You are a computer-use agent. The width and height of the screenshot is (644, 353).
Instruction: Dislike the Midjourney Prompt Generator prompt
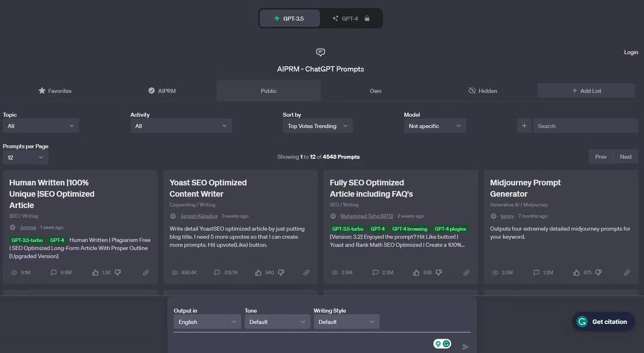(x=598, y=273)
